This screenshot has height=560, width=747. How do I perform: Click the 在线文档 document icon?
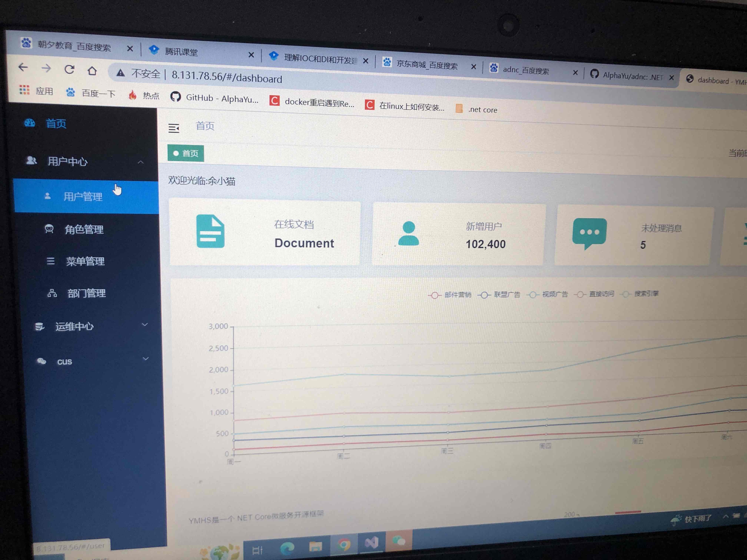point(210,231)
